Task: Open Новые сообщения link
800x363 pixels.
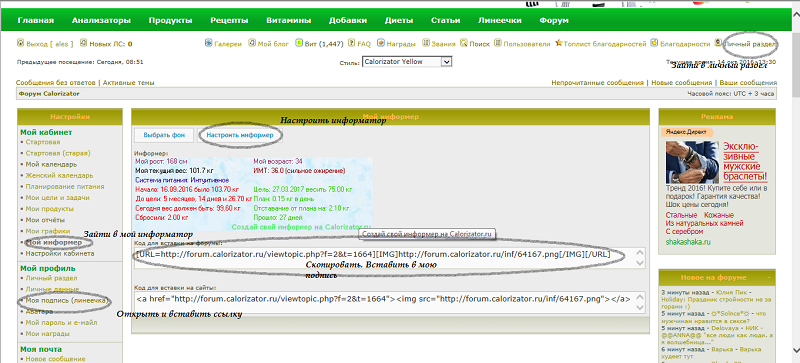Action: pos(682,83)
